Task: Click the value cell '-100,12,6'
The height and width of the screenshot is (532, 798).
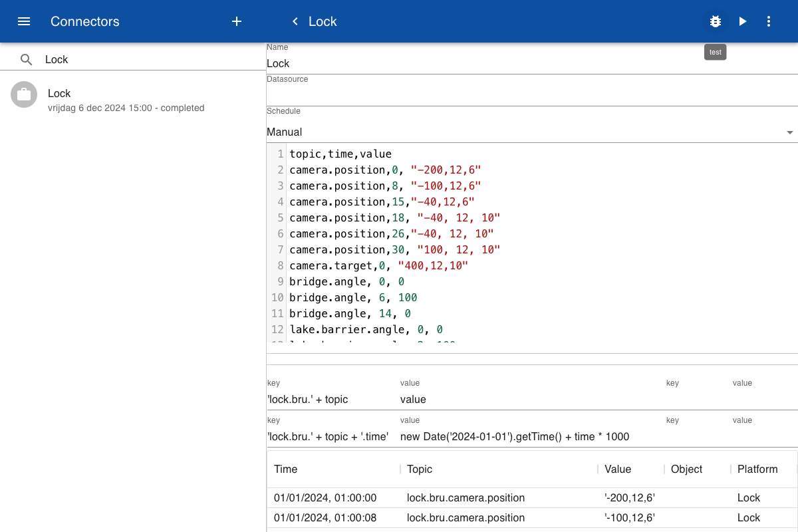Action: 630,517
